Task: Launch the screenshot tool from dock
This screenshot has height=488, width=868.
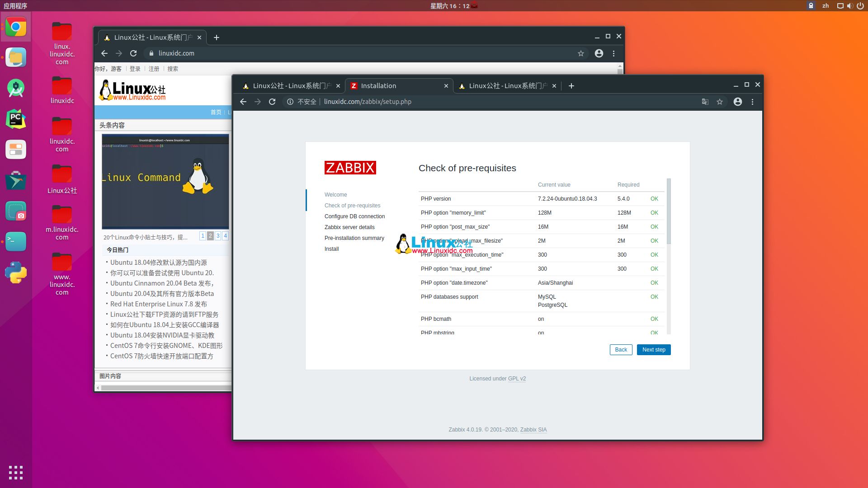Action: point(16,211)
